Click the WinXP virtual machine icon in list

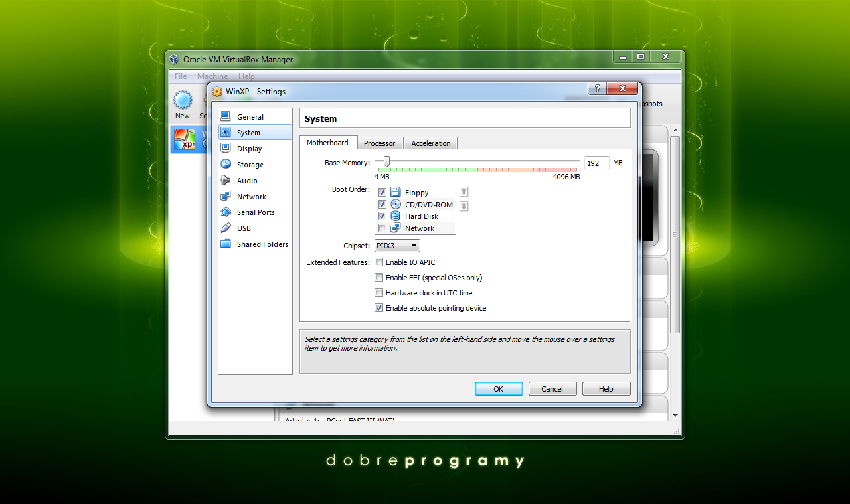pos(185,139)
